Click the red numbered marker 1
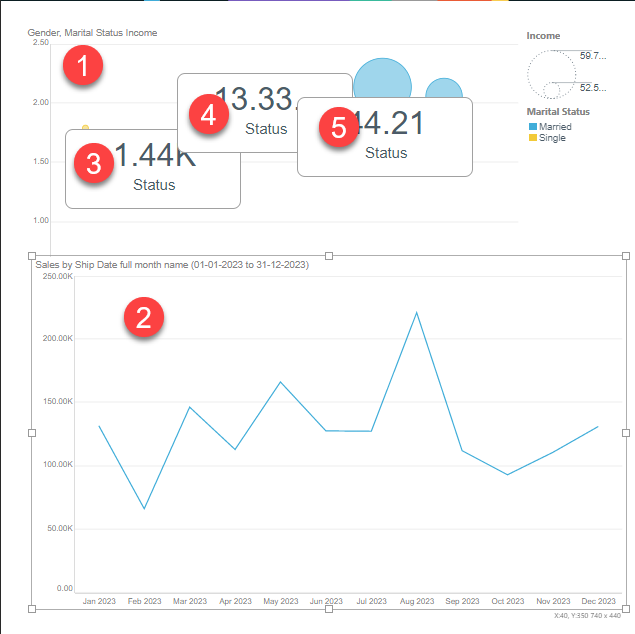The height and width of the screenshot is (634, 635). point(83,65)
